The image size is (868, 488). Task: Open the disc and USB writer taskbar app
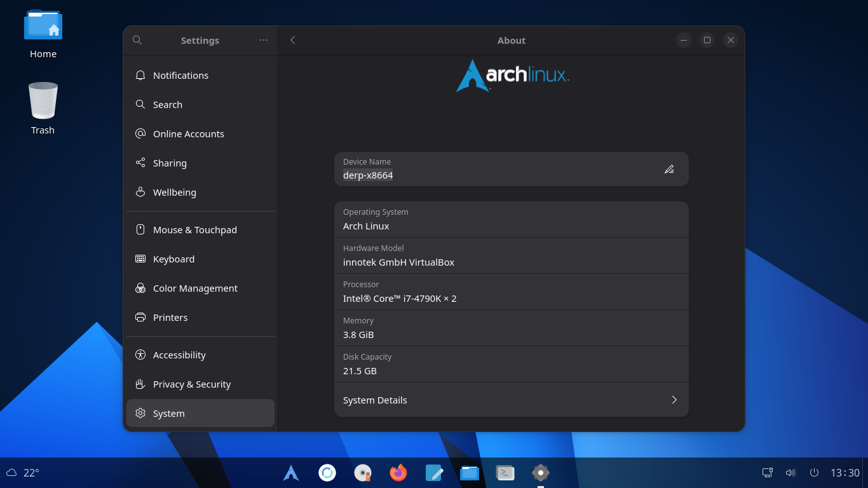363,473
